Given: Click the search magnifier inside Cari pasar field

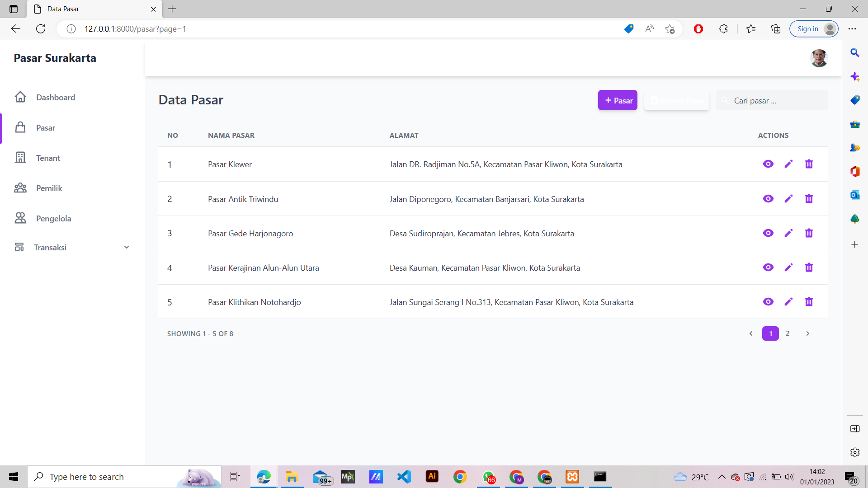Looking at the screenshot, I should [725, 100].
